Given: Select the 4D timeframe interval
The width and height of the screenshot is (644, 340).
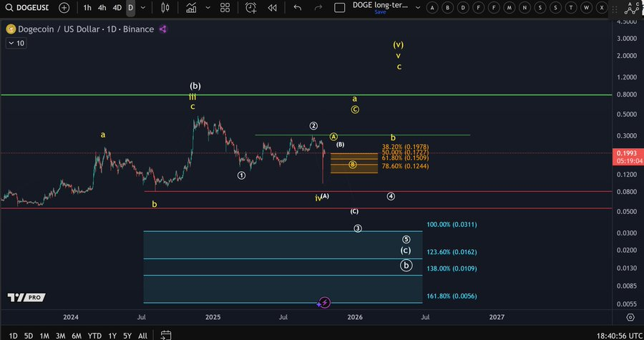Looking at the screenshot, I should coord(117,8).
